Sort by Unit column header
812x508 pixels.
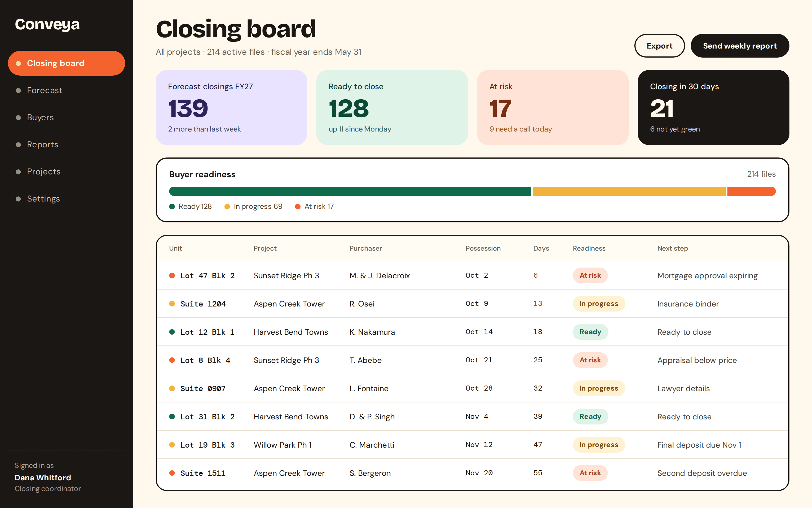click(175, 248)
